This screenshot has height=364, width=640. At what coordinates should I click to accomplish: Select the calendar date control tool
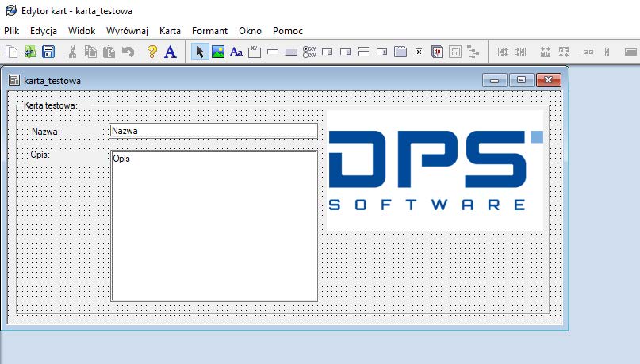[437, 52]
